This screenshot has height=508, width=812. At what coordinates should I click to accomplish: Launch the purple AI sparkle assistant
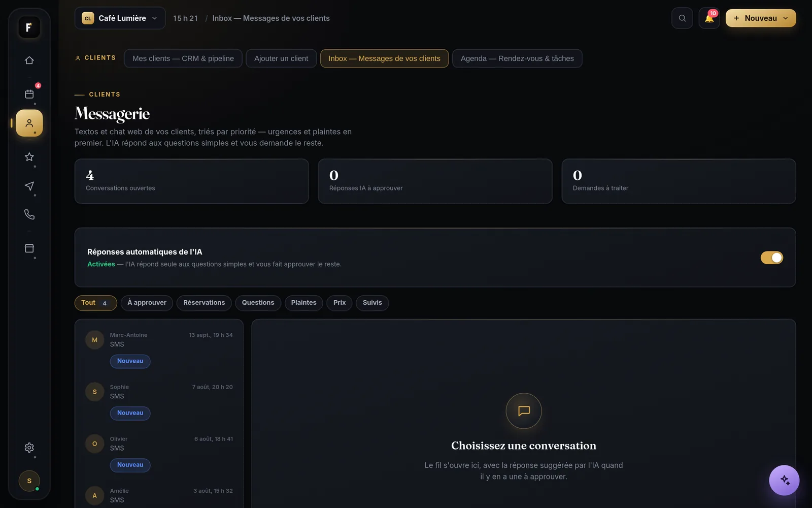coord(784,480)
